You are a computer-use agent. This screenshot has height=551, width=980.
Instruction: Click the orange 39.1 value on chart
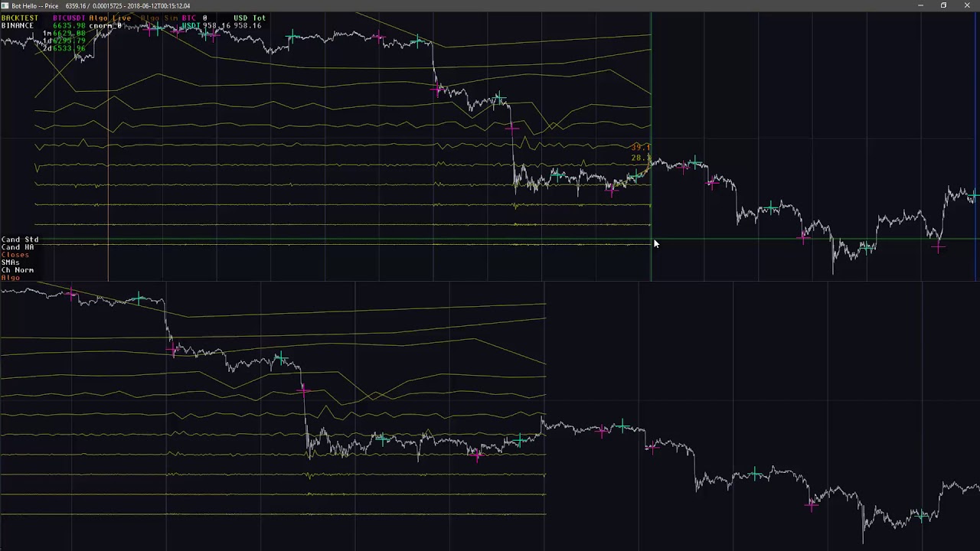(641, 147)
